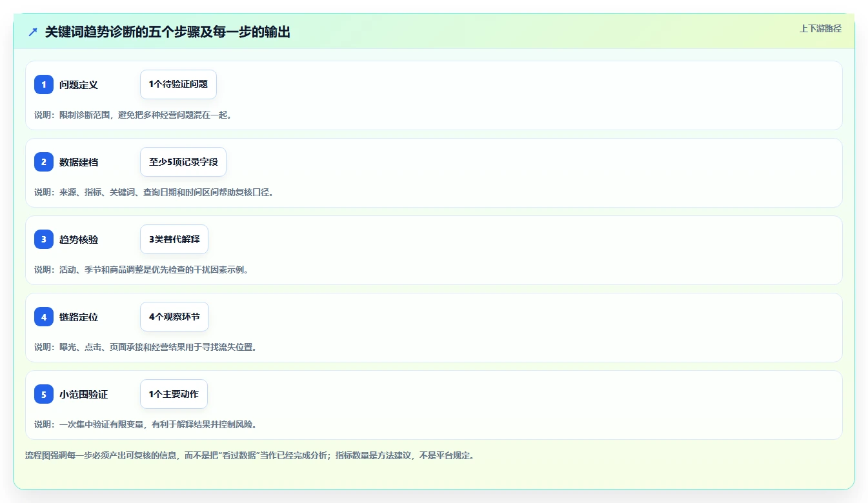
Task: Click the note starting 说明：曝光、点击、页面承接
Action: [145, 347]
